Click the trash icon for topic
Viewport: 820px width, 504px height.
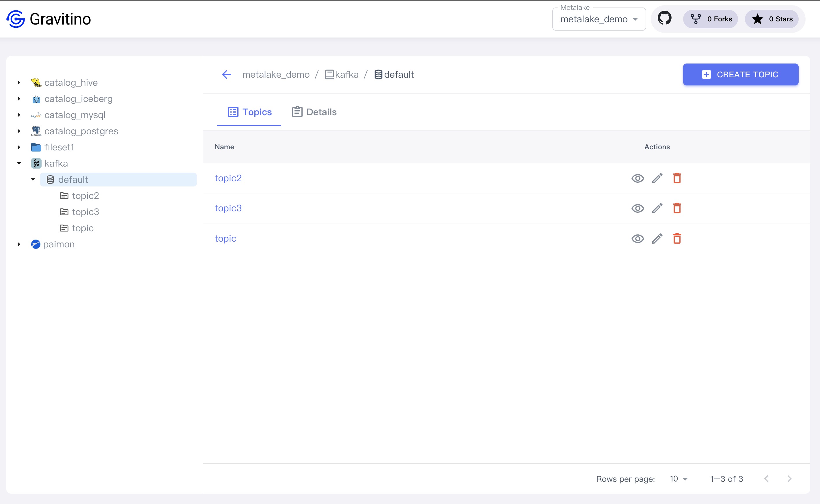677,239
